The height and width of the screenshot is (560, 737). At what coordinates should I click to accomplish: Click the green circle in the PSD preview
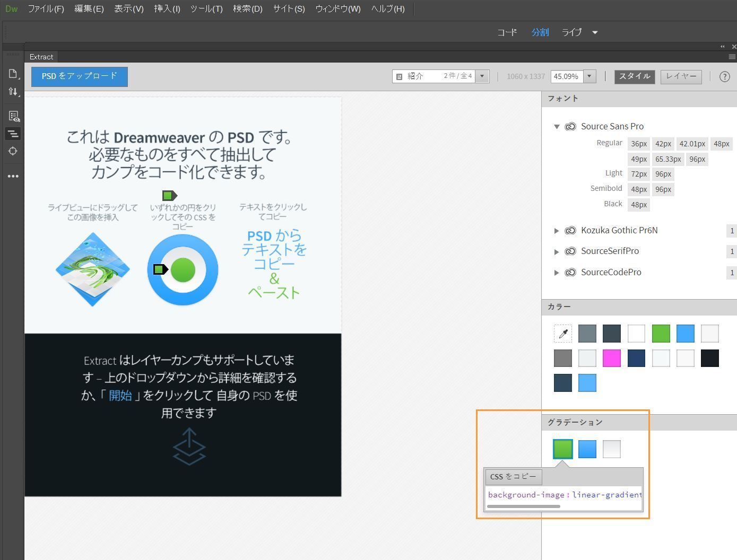(183, 270)
